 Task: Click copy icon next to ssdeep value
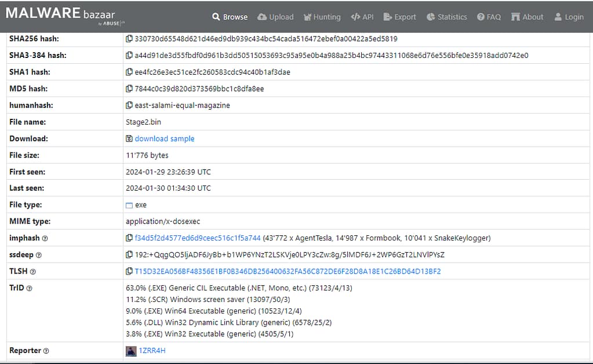[x=129, y=255]
